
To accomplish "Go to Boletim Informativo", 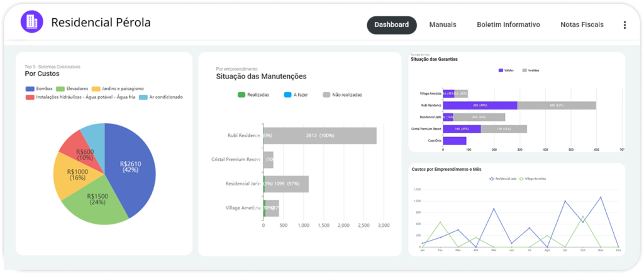I will (x=508, y=25).
